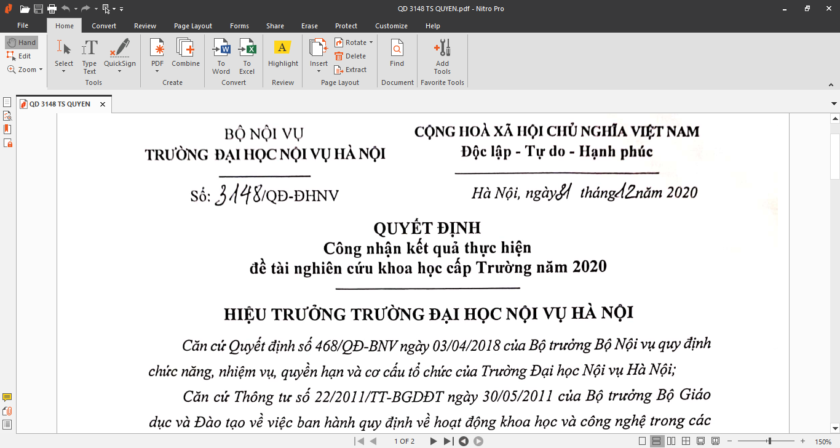
Task: Extract pages using the Extract icon
Action: click(x=350, y=69)
